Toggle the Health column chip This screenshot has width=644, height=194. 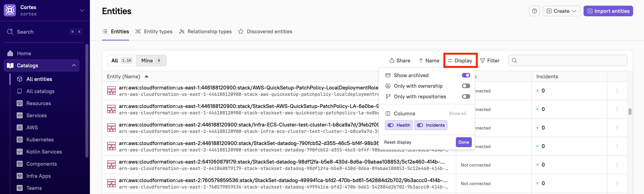[x=399, y=125]
